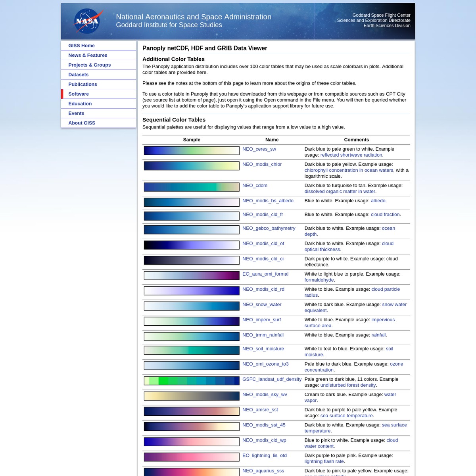Click the EO_lightning_lis_otd purple-pink sample

[192, 457]
